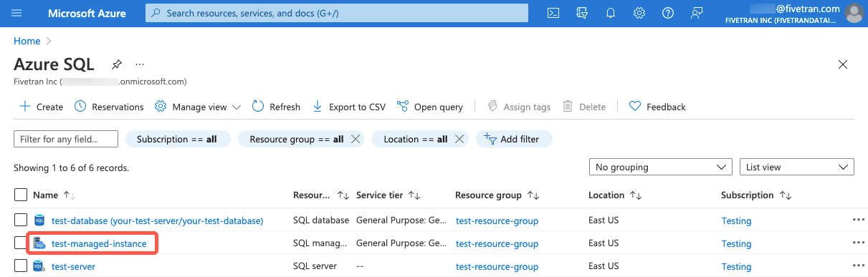Screen dimensions: 868x277
Task: Open the account avatar menu
Action: point(854,13)
